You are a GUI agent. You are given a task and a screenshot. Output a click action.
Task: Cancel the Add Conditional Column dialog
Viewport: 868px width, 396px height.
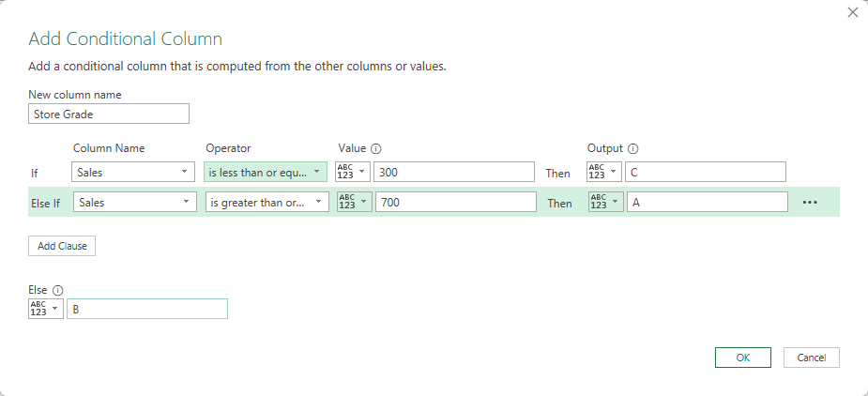coord(811,358)
